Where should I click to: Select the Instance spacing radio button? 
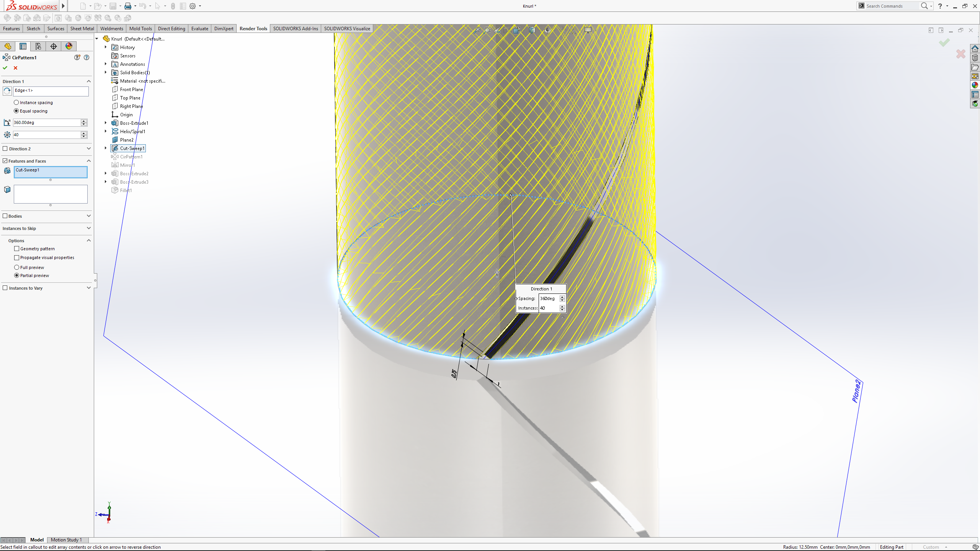16,103
